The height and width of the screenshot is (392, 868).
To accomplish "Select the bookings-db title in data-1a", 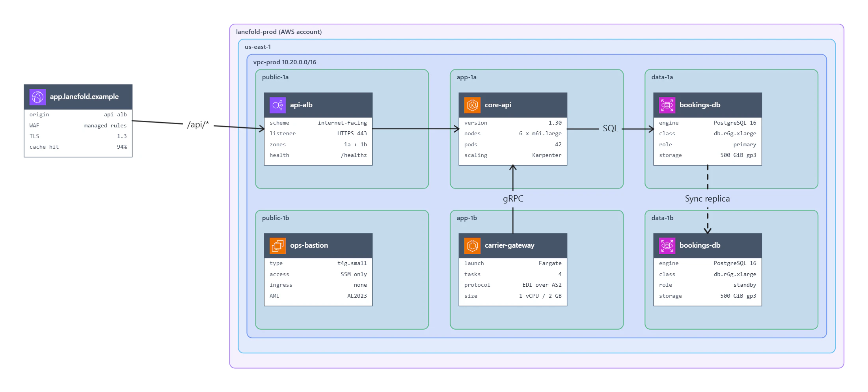I will click(700, 105).
